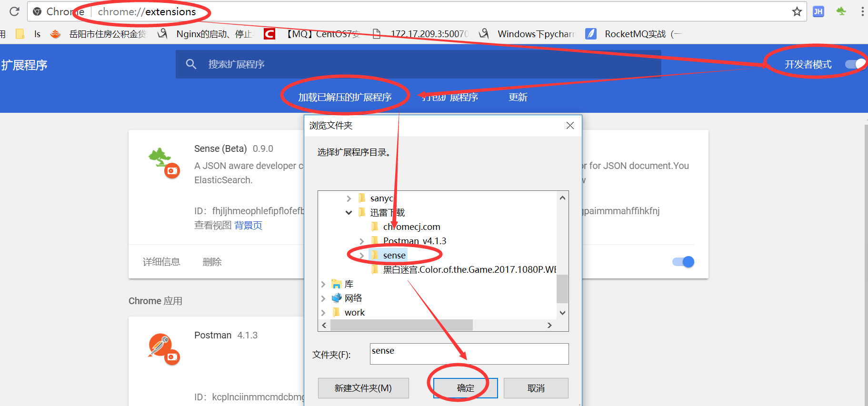Click the 扩展程序 page title
868x406 pixels.
tap(24, 65)
